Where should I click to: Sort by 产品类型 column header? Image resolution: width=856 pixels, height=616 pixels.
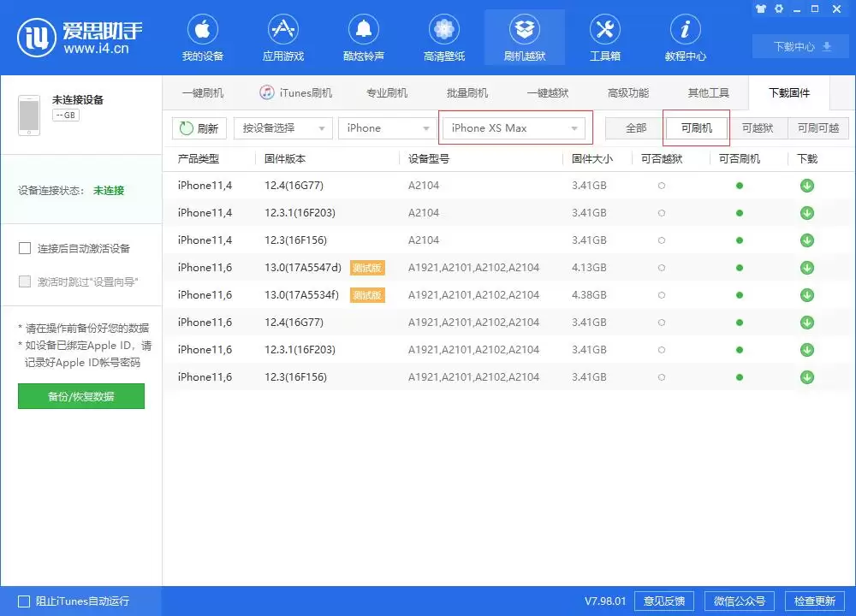199,159
